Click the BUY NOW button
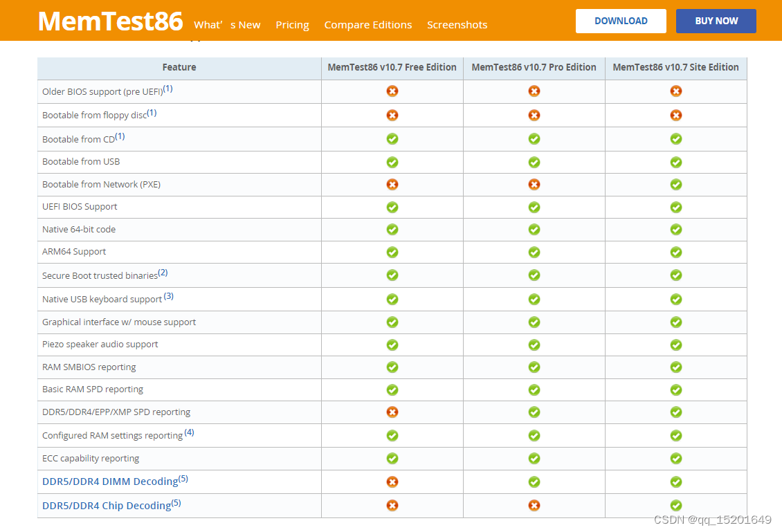 pyautogui.click(x=716, y=21)
